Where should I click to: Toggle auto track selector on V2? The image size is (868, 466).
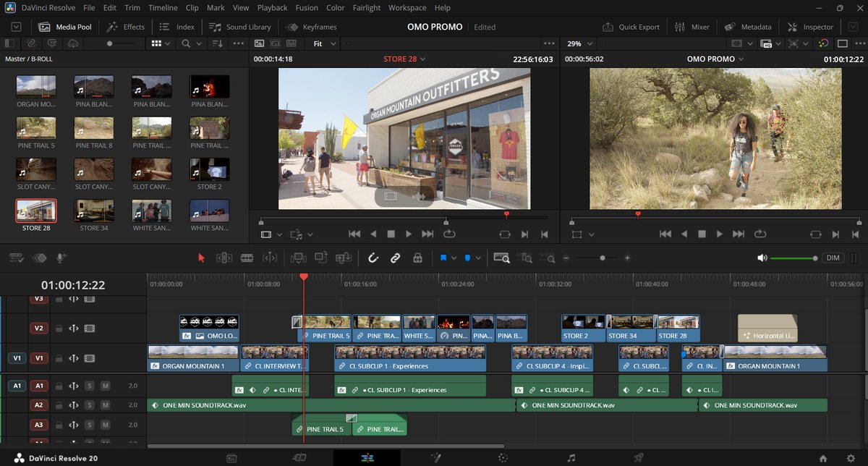tap(74, 328)
